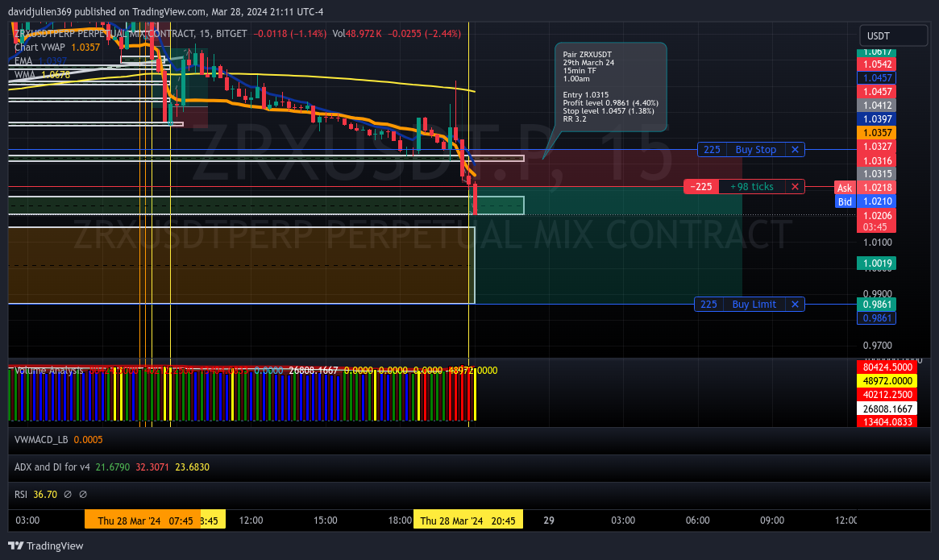Screen dimensions: 939x560
Task: Click the yellow 48972.0000 volume label
Action: click(887, 381)
